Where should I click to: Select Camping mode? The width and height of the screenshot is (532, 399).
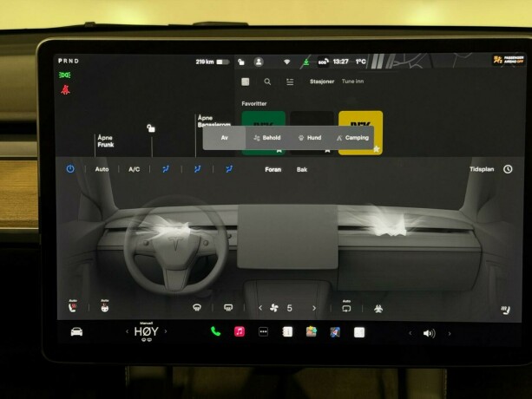tap(352, 138)
